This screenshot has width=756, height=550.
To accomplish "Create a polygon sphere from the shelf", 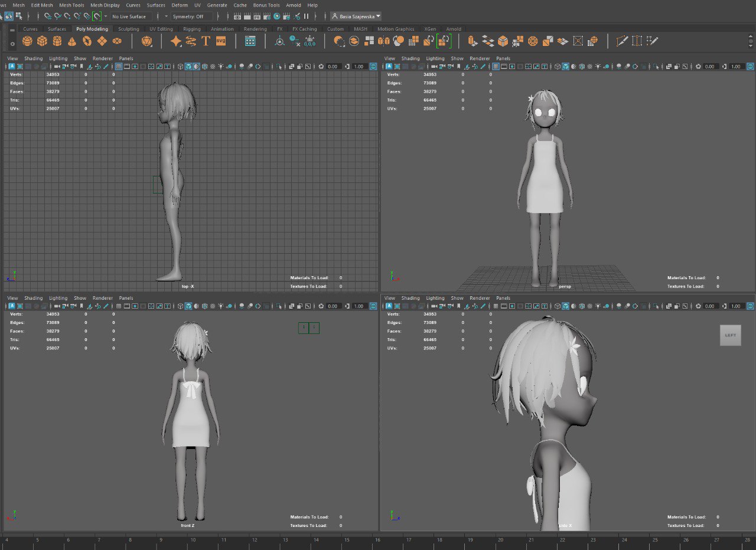I will tap(27, 41).
